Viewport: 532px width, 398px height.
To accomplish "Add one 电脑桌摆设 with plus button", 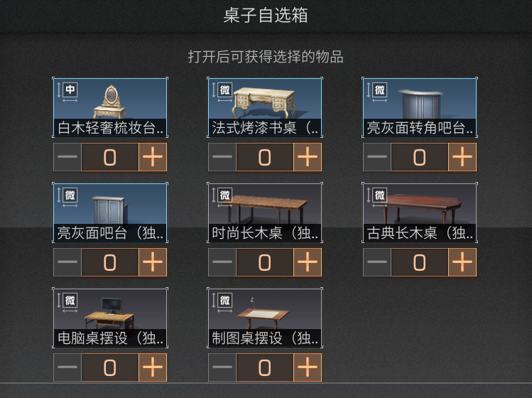I will pyautogui.click(x=153, y=367).
